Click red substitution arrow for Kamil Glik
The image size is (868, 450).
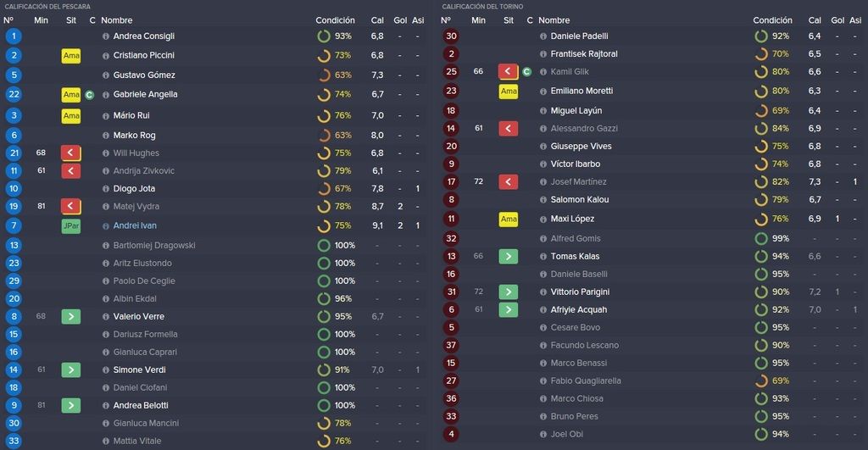(x=509, y=71)
